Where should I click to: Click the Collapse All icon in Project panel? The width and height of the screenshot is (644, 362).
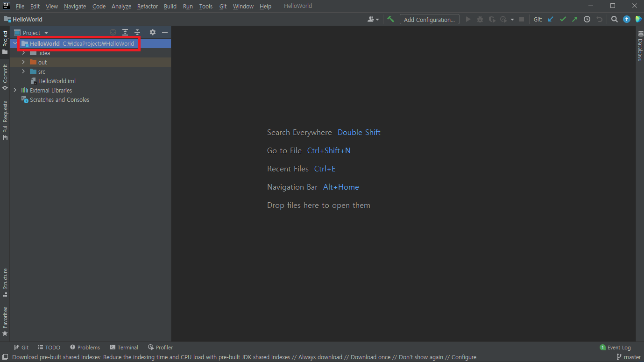click(x=137, y=32)
